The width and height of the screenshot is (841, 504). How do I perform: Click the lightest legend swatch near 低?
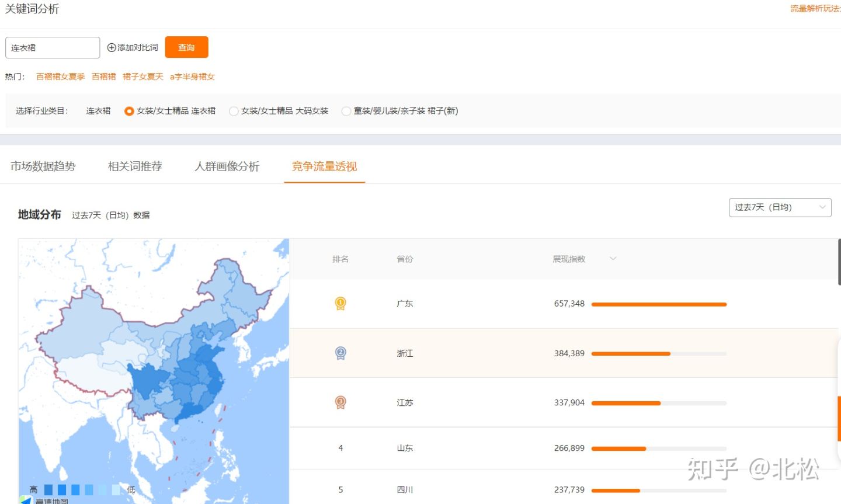[x=116, y=489]
